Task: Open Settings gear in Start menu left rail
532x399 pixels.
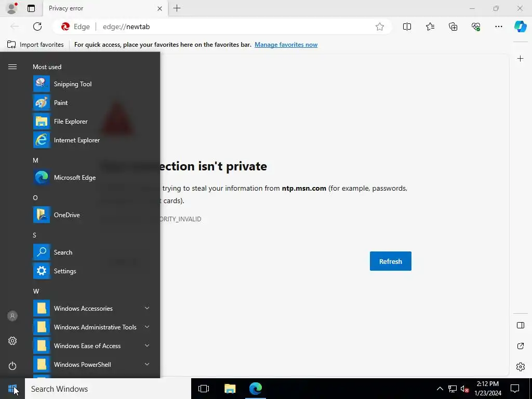Action: (x=12, y=341)
